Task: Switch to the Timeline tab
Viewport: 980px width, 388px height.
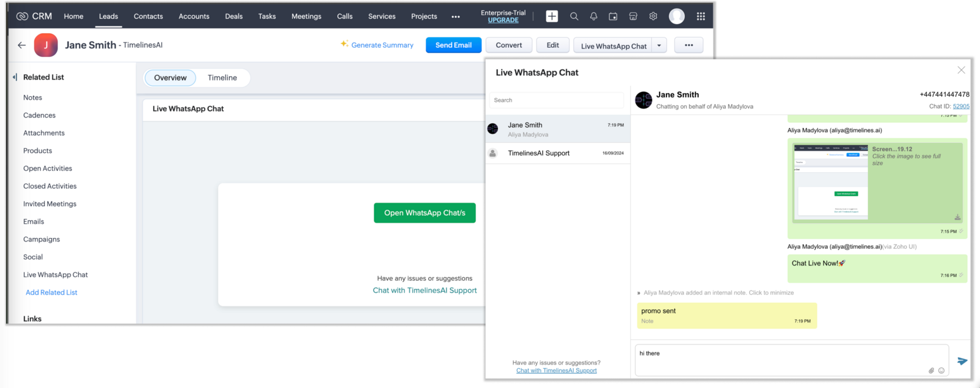Action: (x=222, y=78)
